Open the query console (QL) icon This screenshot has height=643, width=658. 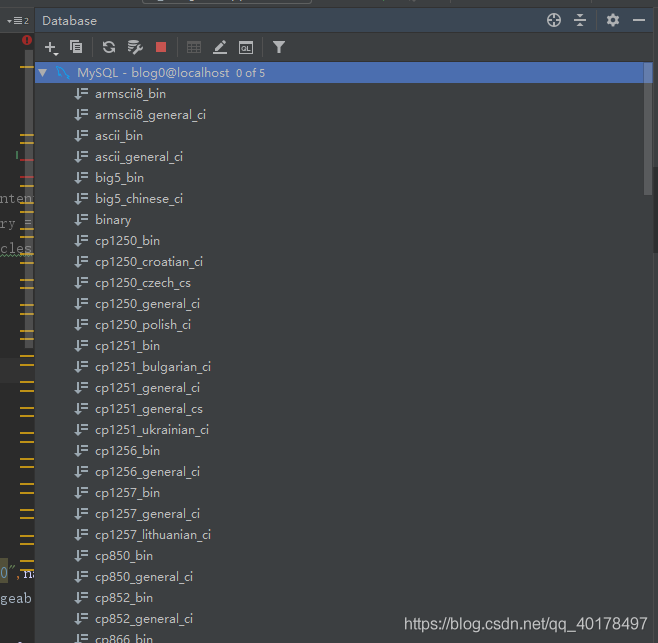(246, 47)
